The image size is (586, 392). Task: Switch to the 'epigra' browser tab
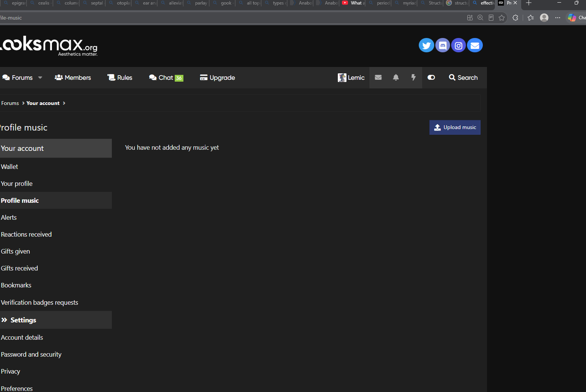(14, 3)
